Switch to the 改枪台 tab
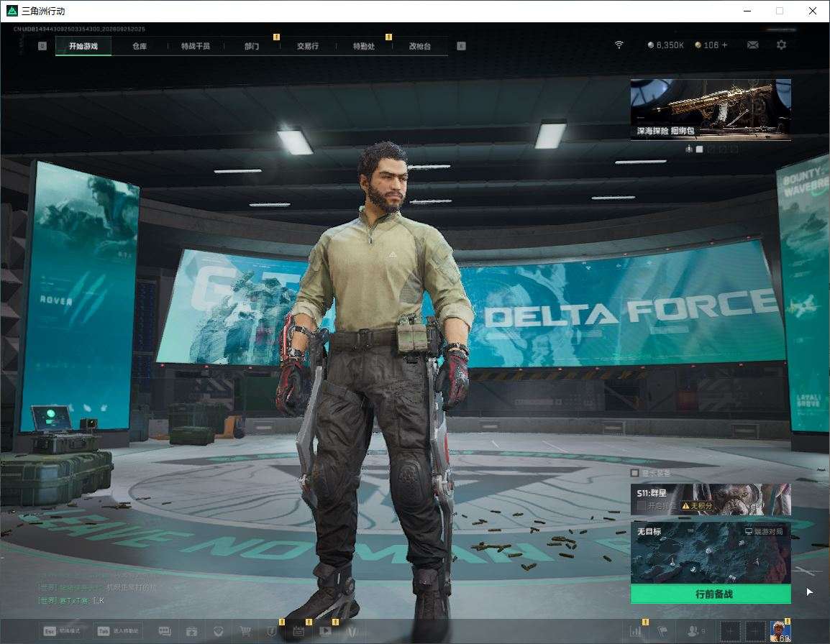 [x=420, y=46]
